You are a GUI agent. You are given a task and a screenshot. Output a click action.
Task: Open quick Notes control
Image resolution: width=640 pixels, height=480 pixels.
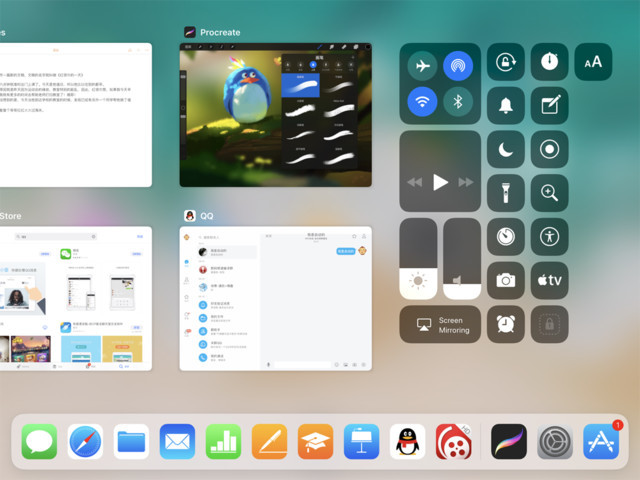pyautogui.click(x=549, y=106)
